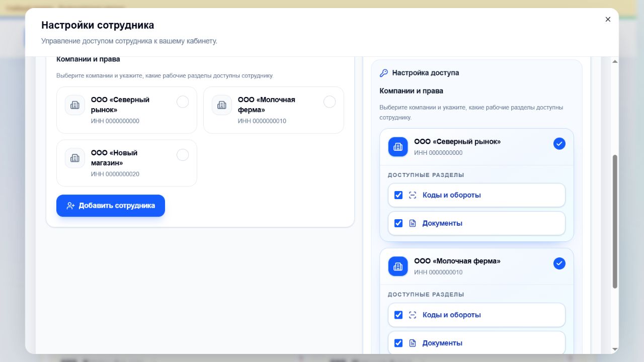644x362 pixels.
Task: Click «Настройка доступа» heading
Action: tap(426, 73)
